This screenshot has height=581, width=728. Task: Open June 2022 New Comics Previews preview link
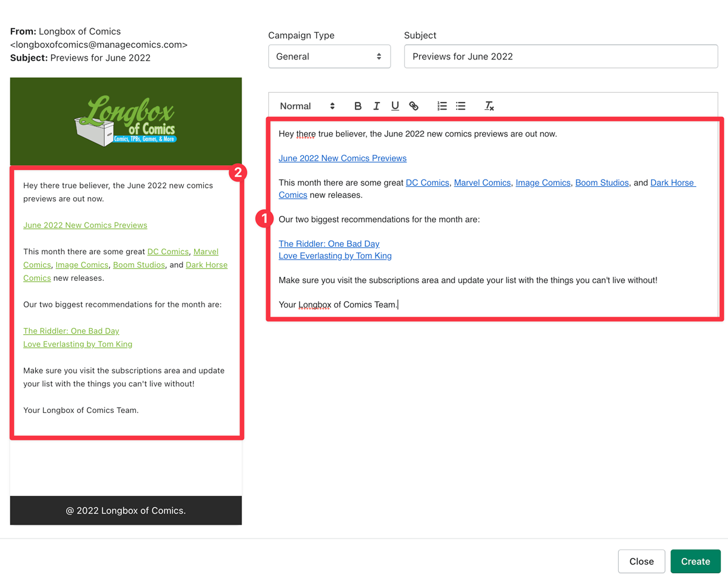point(86,225)
